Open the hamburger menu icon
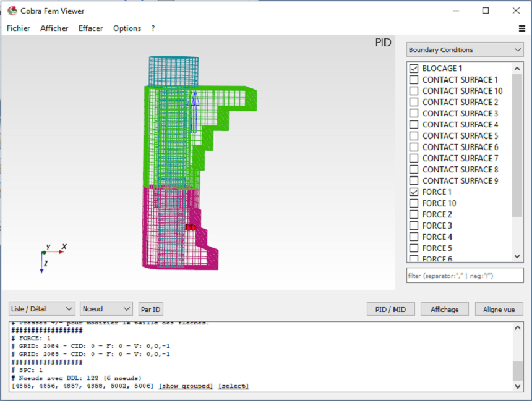Image resolution: width=532 pixels, height=401 pixels. [x=522, y=28]
